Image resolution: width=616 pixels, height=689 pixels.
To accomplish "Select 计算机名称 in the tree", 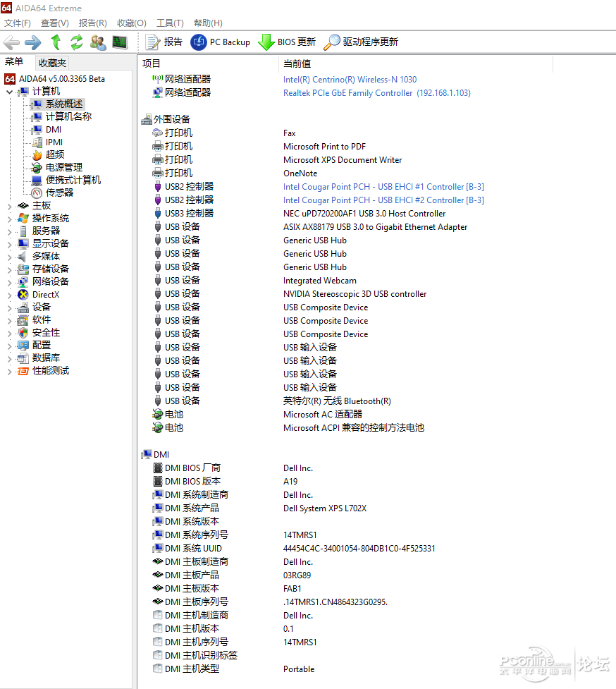I will click(68, 116).
